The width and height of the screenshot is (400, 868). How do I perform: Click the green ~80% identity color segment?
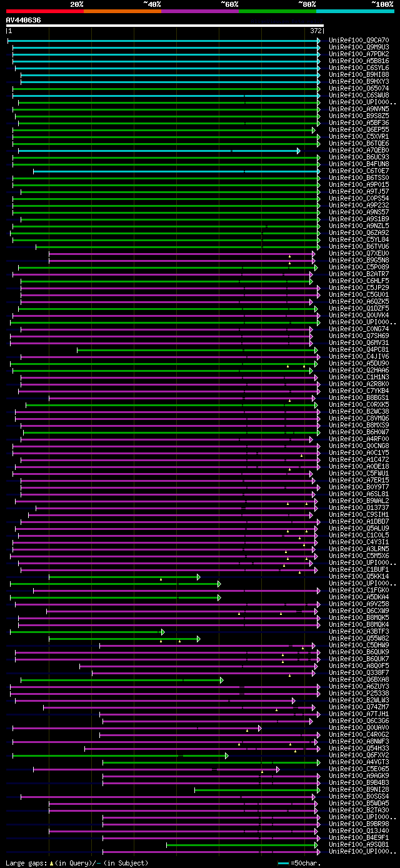point(277,11)
